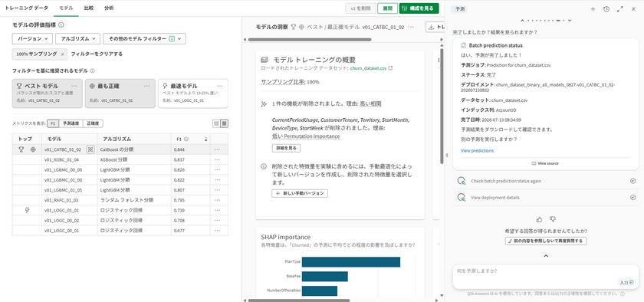Start new chat with plus icon
Viewport: 644px width, 302px height.
[x=593, y=9]
